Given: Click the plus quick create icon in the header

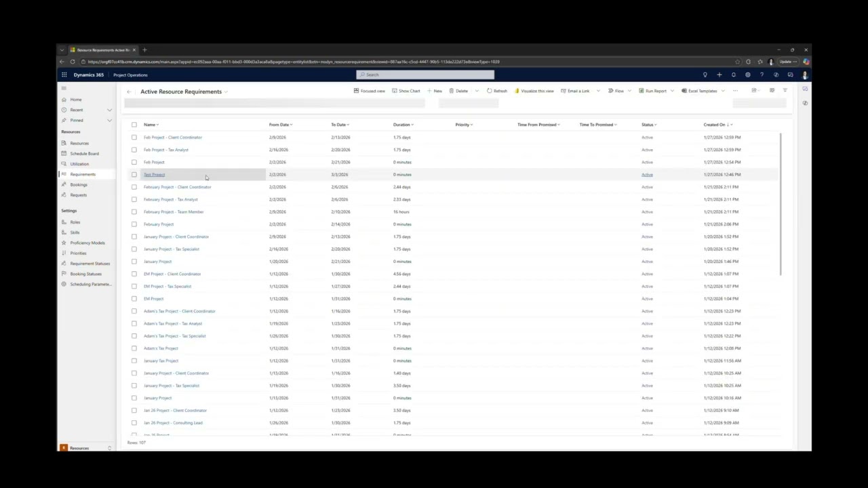Looking at the screenshot, I should (x=719, y=75).
